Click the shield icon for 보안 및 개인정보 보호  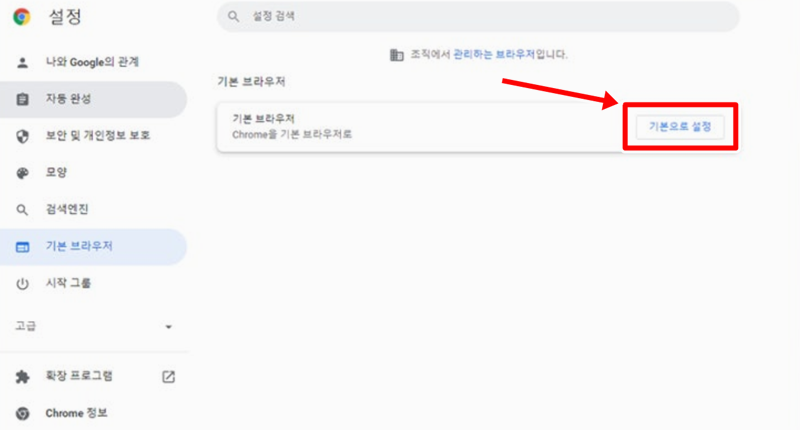pyautogui.click(x=22, y=136)
